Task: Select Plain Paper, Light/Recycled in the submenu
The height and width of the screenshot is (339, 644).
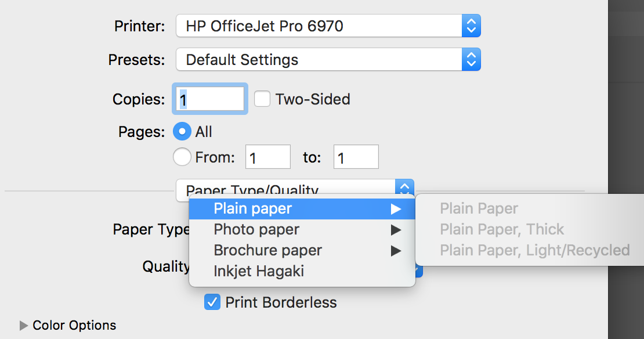Action: pyautogui.click(x=530, y=250)
